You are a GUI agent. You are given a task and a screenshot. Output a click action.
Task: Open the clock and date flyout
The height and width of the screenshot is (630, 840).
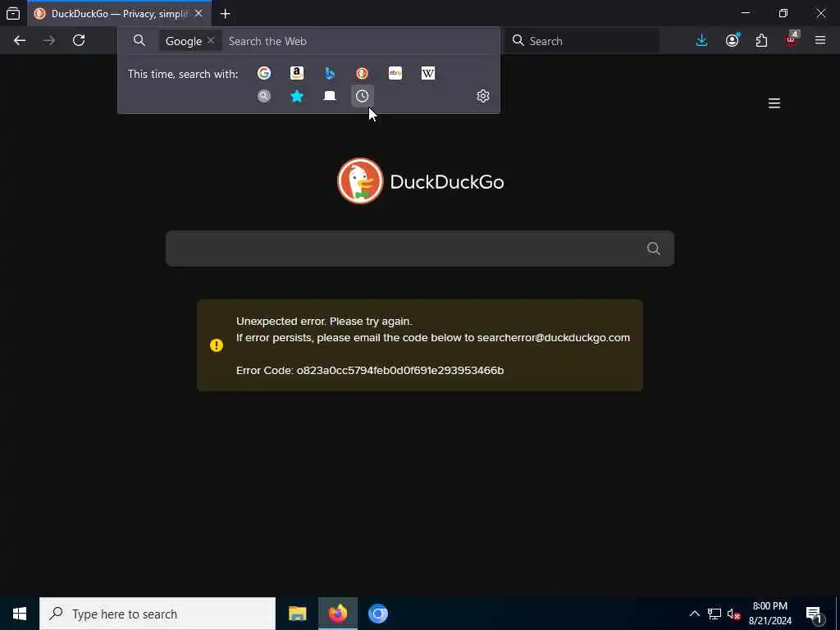769,614
